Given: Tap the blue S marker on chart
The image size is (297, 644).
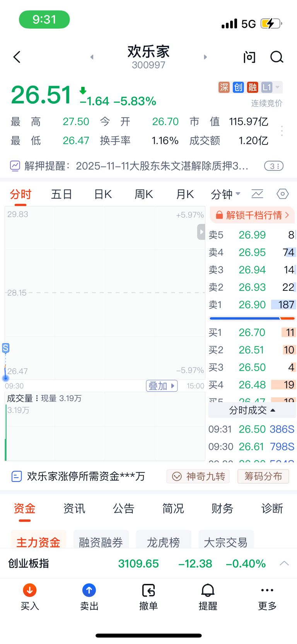Looking at the screenshot, I should [5, 348].
